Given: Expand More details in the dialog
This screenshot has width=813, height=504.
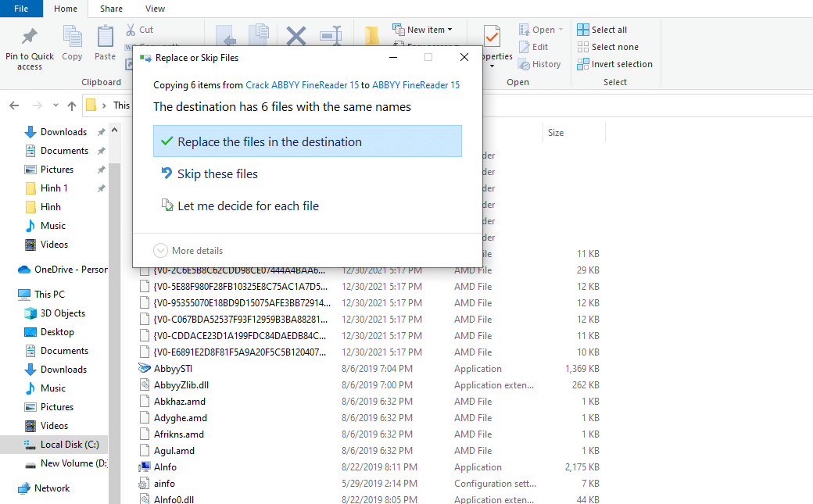Looking at the screenshot, I should (x=188, y=251).
